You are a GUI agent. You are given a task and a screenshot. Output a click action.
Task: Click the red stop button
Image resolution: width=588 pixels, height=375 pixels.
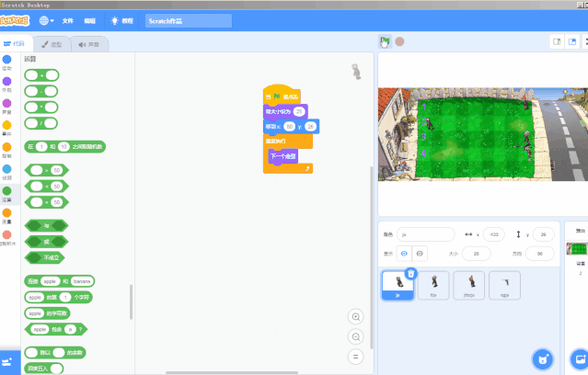coord(399,41)
